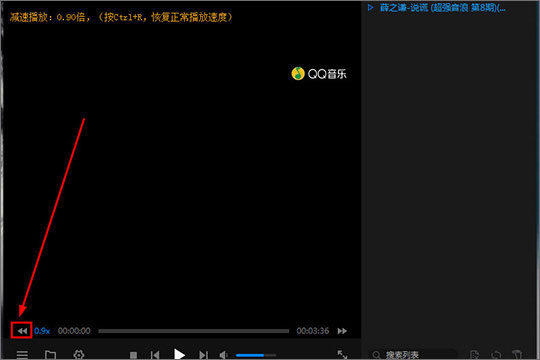
Task: Click the magnifier icon in playlist search
Action: [376, 355]
